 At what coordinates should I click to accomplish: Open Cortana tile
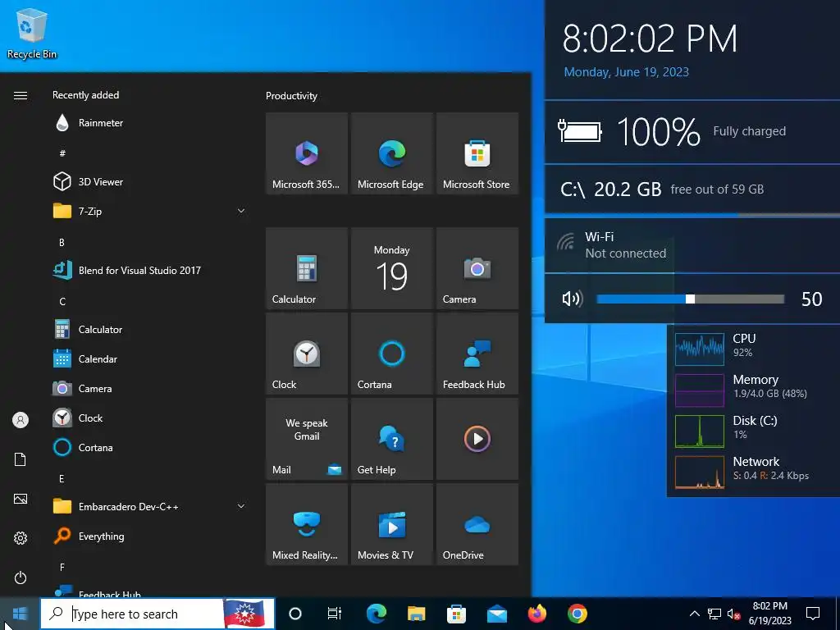391,354
